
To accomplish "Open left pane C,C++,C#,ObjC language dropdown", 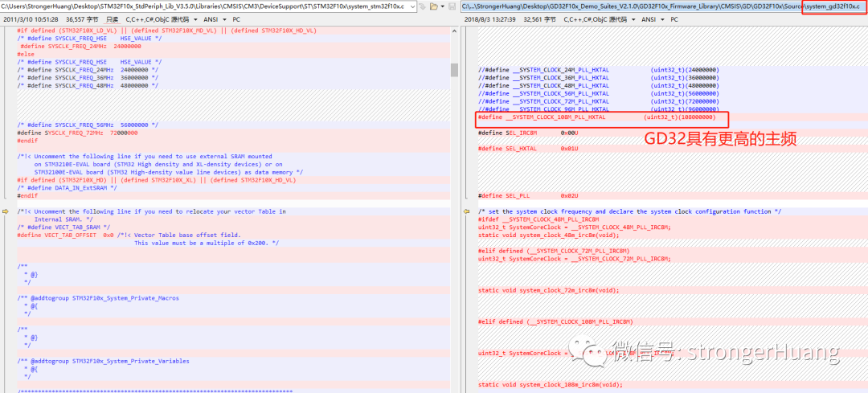I will coord(161,18).
